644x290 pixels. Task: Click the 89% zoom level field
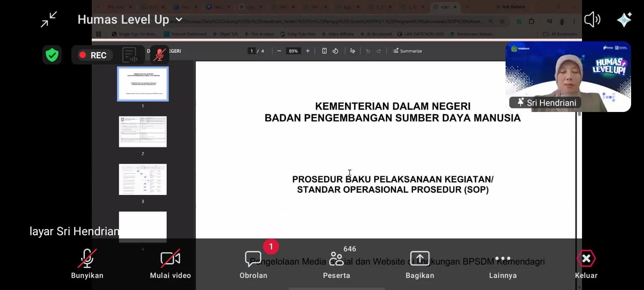293,51
